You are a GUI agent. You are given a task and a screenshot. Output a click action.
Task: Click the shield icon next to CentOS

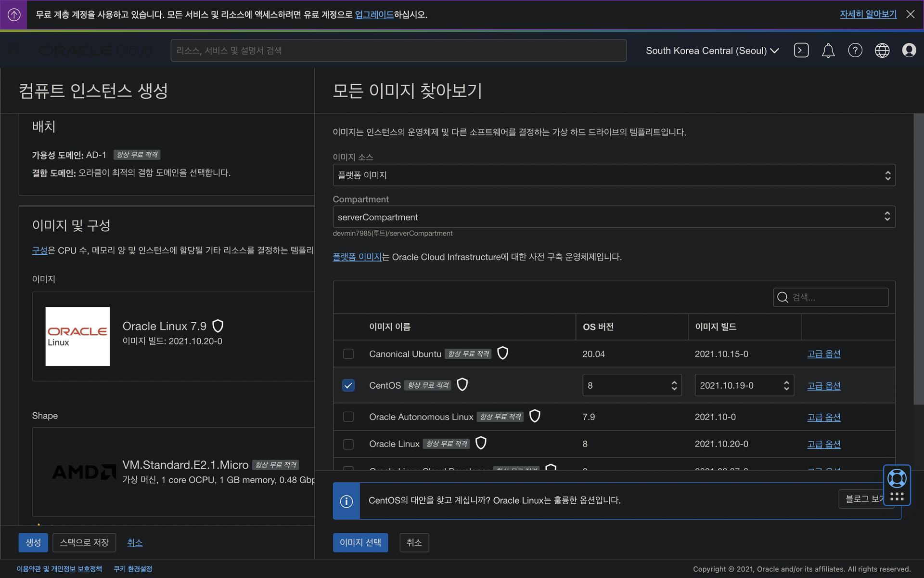coord(462,384)
